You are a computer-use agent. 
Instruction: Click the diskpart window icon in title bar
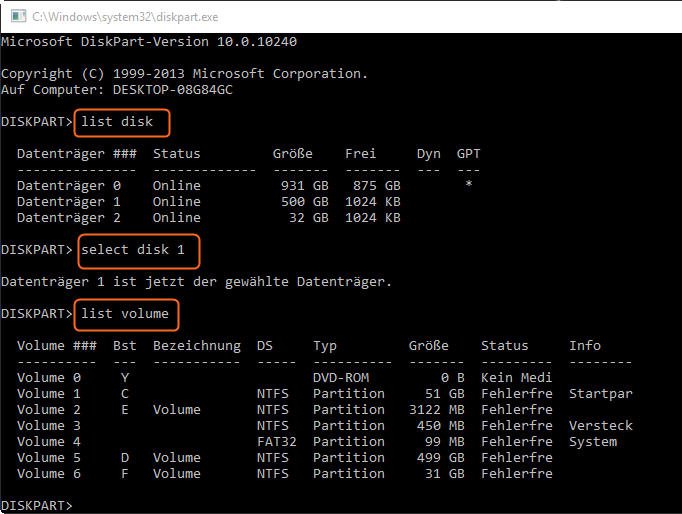(15, 16)
